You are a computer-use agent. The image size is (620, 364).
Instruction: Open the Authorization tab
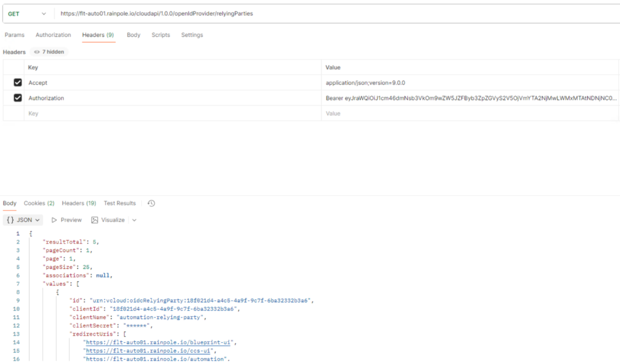(53, 35)
